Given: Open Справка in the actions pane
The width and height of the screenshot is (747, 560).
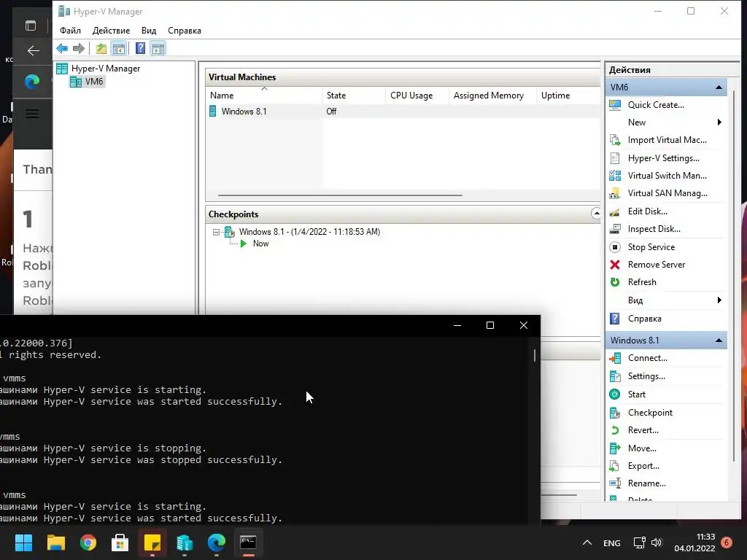Looking at the screenshot, I should click(644, 319).
